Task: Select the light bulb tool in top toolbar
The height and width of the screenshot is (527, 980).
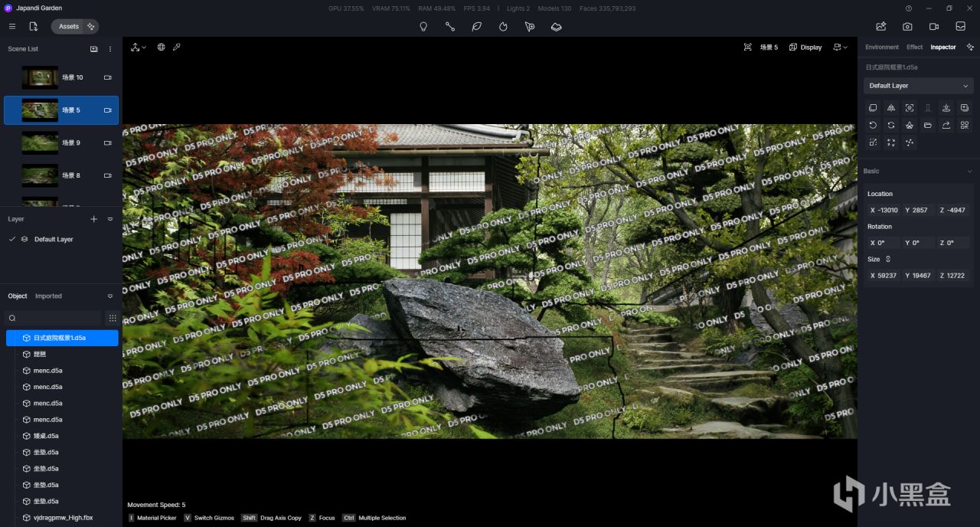Action: [x=423, y=26]
